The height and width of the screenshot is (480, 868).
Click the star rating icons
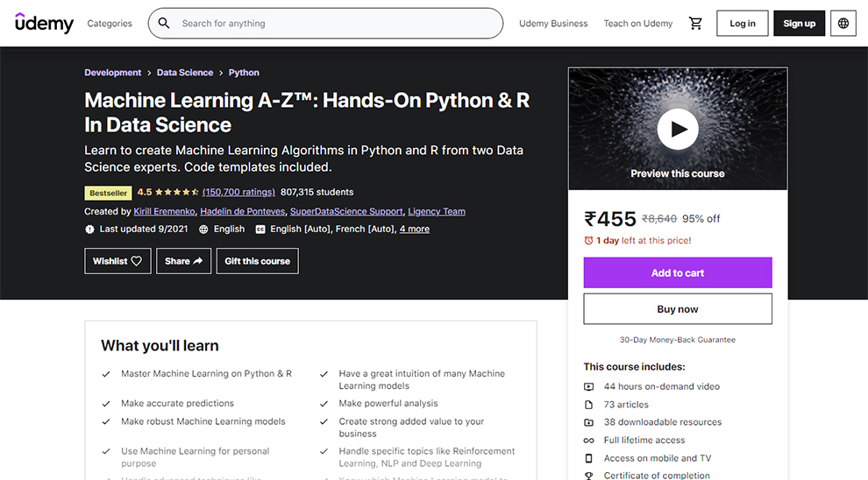[x=176, y=192]
